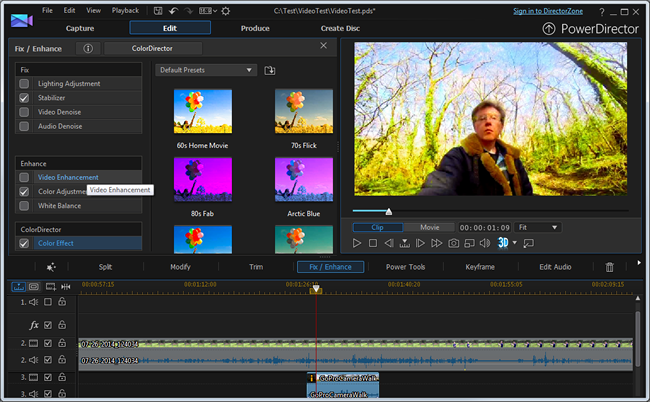Redo the last undone action
650x402 pixels.
click(x=189, y=11)
